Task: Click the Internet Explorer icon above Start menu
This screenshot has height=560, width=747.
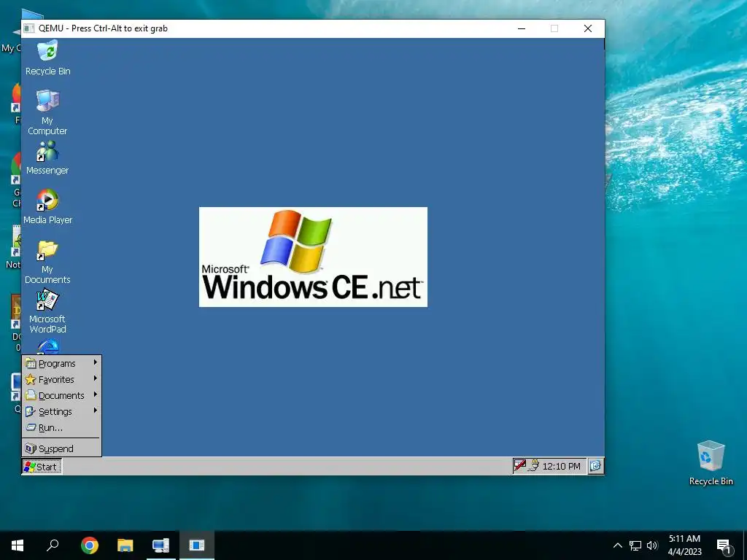Action: (49, 346)
